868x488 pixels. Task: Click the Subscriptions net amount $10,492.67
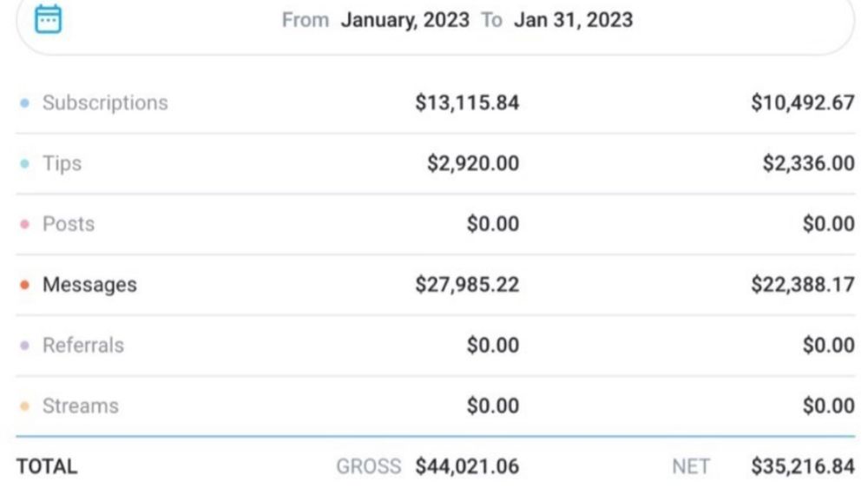click(803, 103)
